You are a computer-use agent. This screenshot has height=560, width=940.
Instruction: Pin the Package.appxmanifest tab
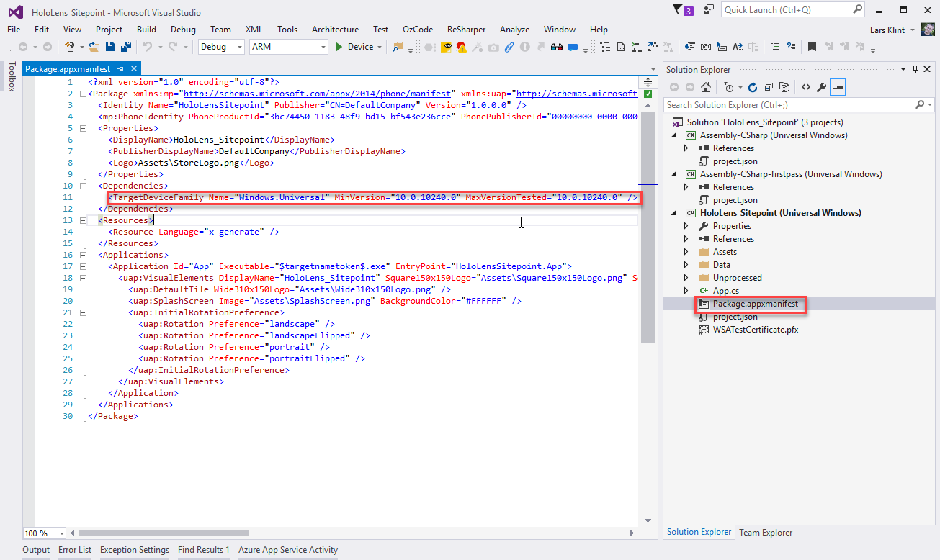point(120,69)
